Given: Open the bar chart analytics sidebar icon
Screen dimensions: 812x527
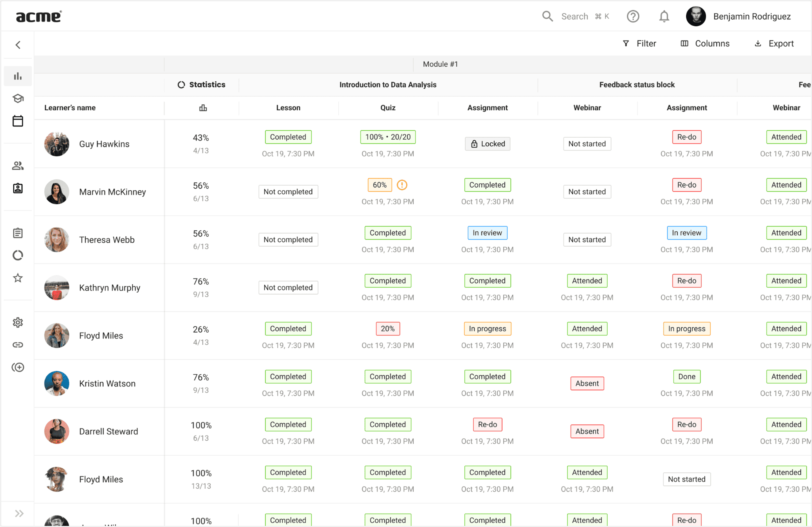Looking at the screenshot, I should click(18, 76).
